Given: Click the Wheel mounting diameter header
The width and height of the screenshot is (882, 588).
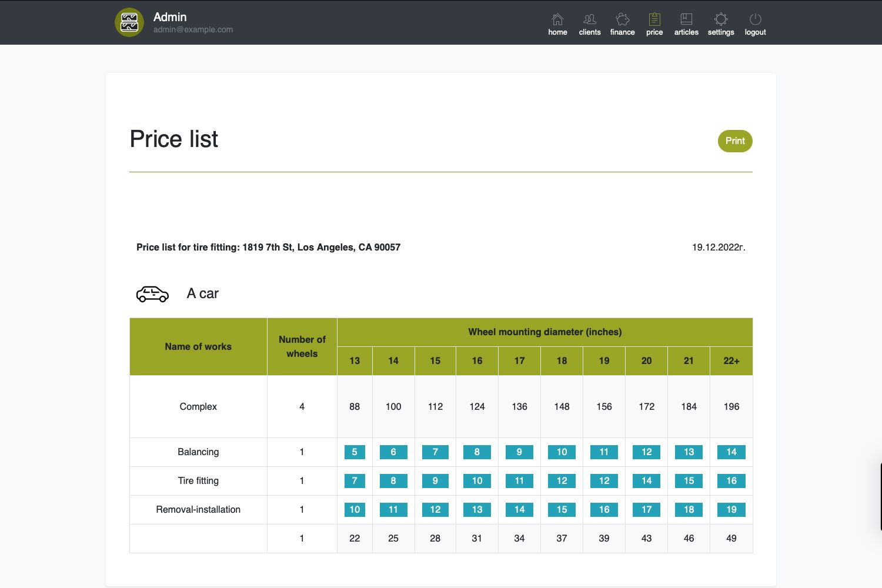Looking at the screenshot, I should [x=544, y=332].
